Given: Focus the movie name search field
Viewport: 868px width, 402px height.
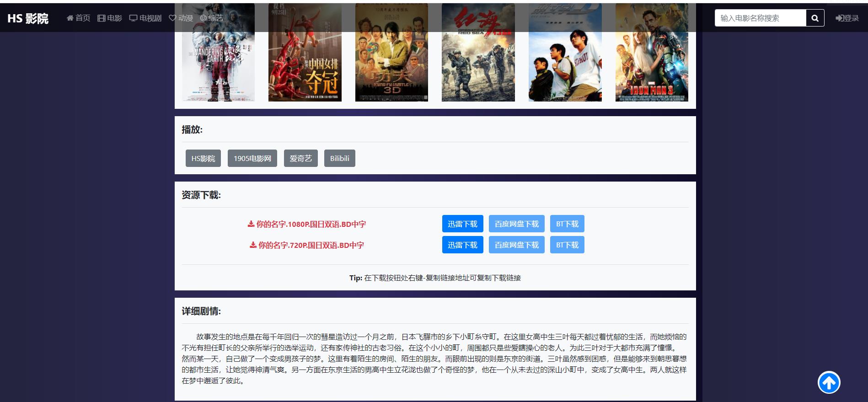Looking at the screenshot, I should (760, 18).
